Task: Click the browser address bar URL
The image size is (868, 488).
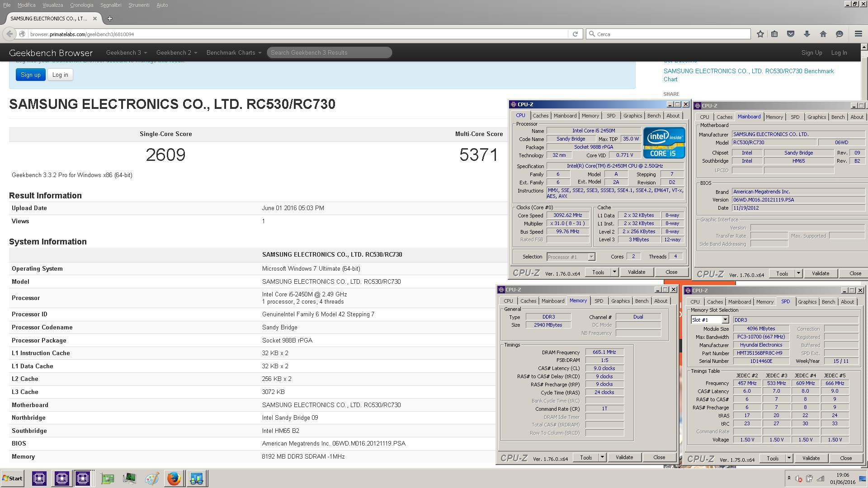Action: (298, 34)
